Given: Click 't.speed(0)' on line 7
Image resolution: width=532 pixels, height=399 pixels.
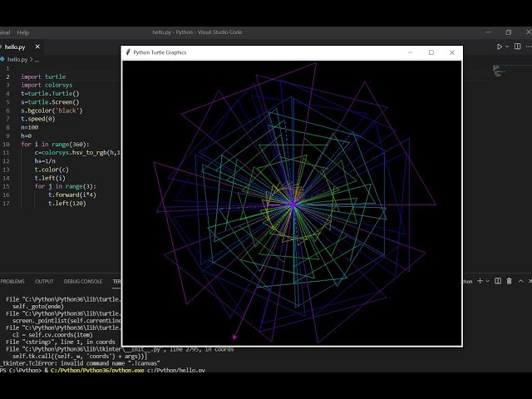Looking at the screenshot, I should pyautogui.click(x=38, y=119).
